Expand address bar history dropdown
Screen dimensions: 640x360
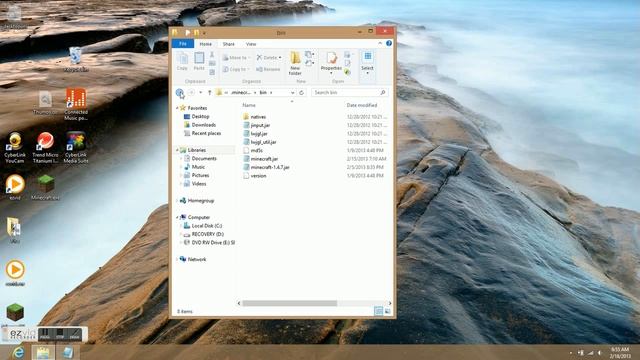(x=292, y=93)
